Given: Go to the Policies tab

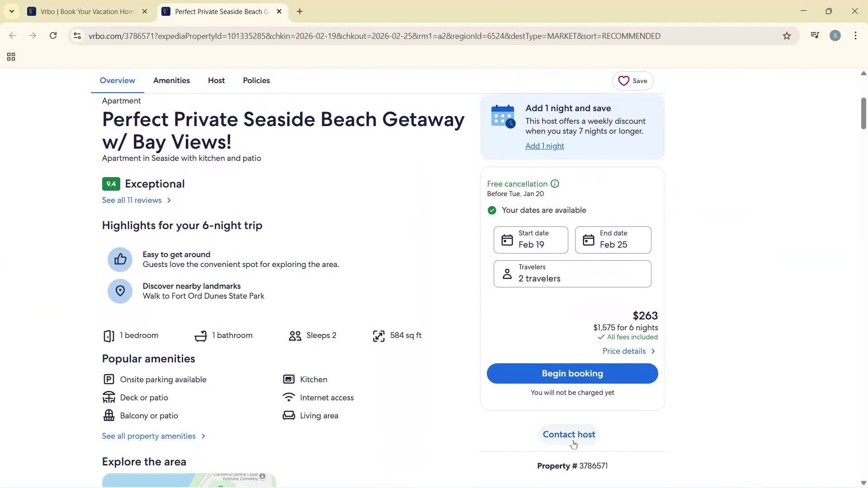Looking at the screenshot, I should pos(256,80).
